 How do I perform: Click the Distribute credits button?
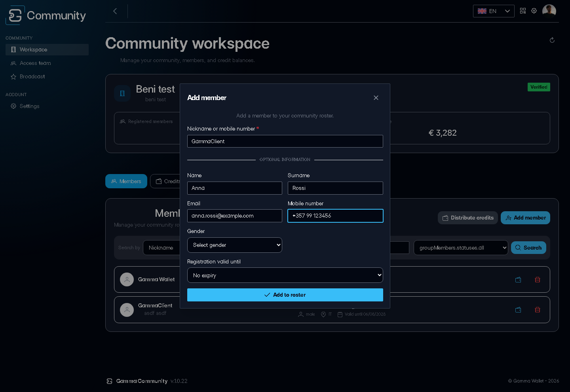[468, 218]
